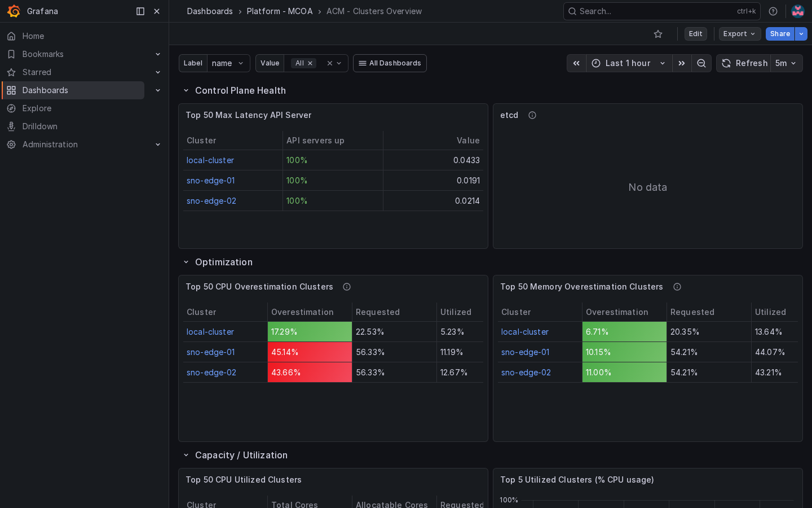Click the 45.14% overestimation cell
The width and height of the screenshot is (812, 508).
(x=310, y=352)
